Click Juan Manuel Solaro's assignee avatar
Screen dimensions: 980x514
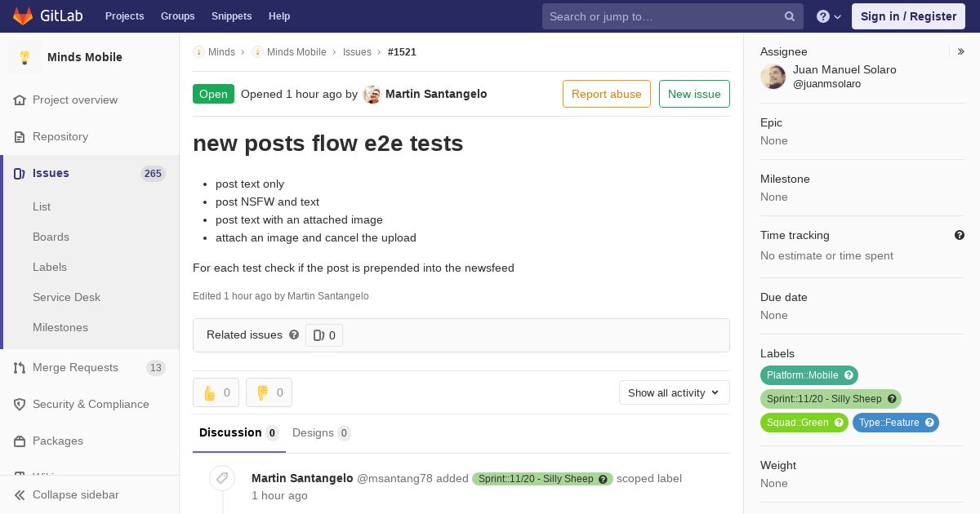click(x=773, y=77)
